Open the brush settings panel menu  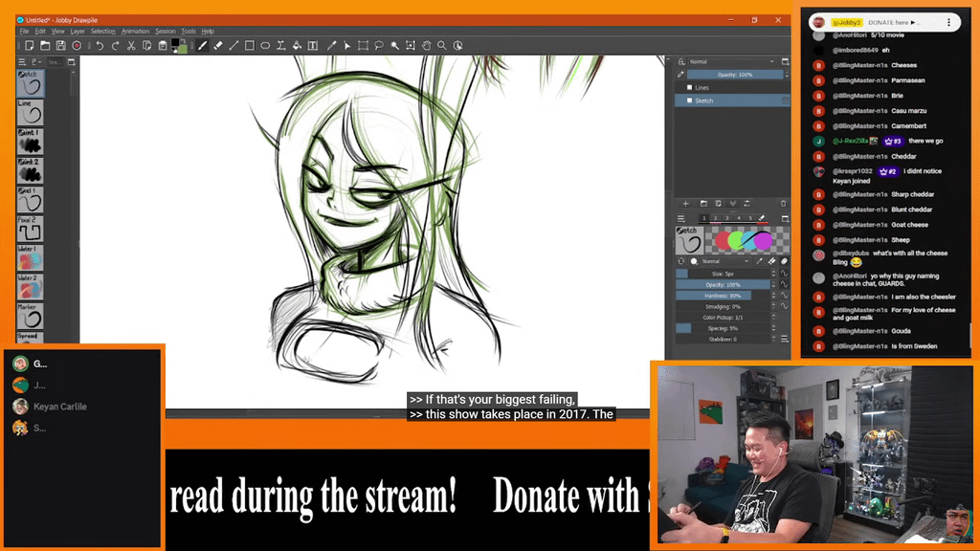coord(681,219)
